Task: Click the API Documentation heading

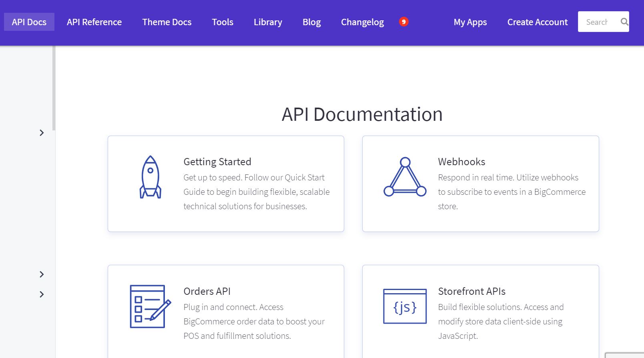Action: tap(362, 114)
